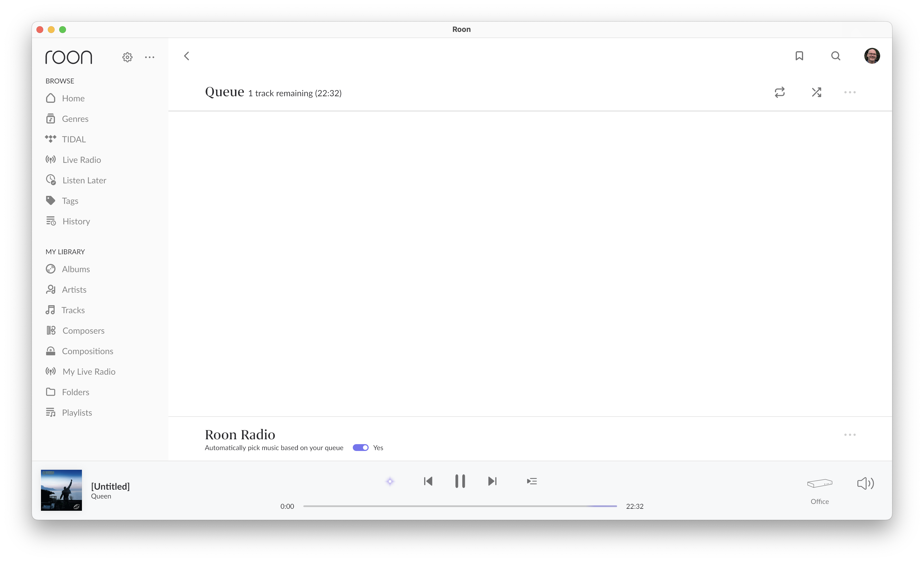
Task: Click the volume speaker icon
Action: tap(865, 483)
